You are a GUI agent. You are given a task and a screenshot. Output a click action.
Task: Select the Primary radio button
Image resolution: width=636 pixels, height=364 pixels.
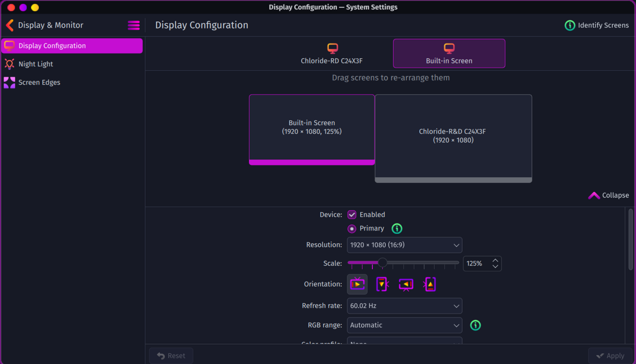[x=352, y=229]
